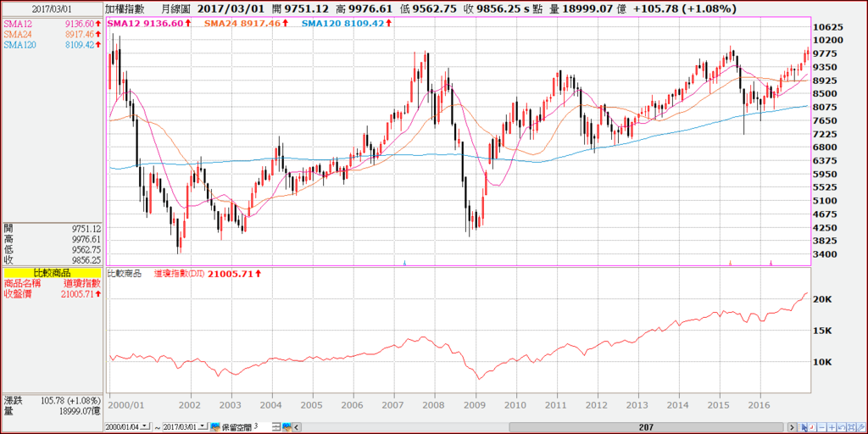Select the yellow 比較商品 header
Image resolution: width=868 pixels, height=434 pixels.
point(52,272)
